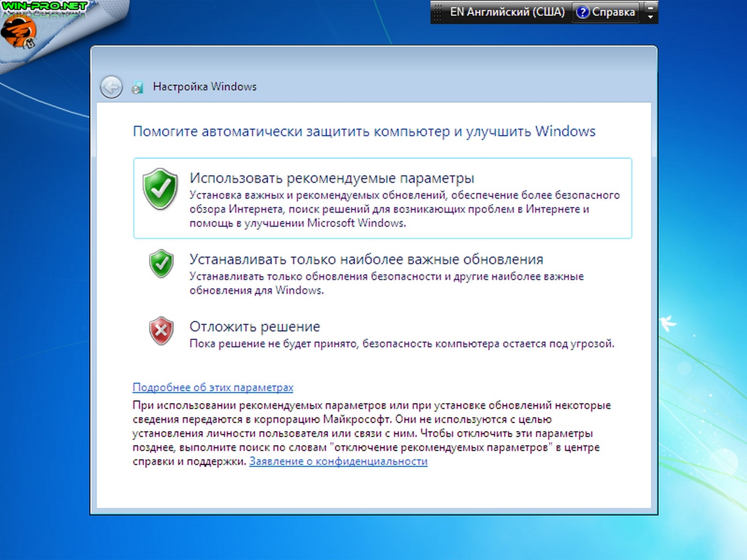Click the back arrow button
This screenshot has height=560, width=747.
111,87
